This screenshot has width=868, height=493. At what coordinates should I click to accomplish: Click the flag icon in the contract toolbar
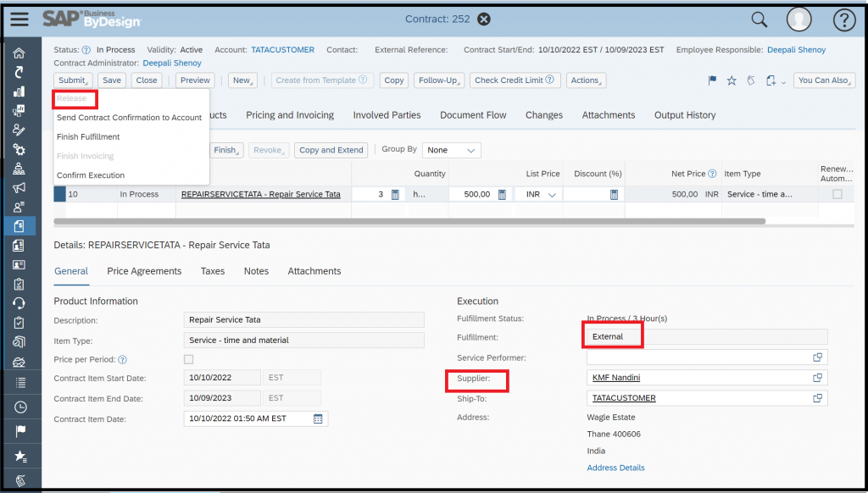(712, 80)
